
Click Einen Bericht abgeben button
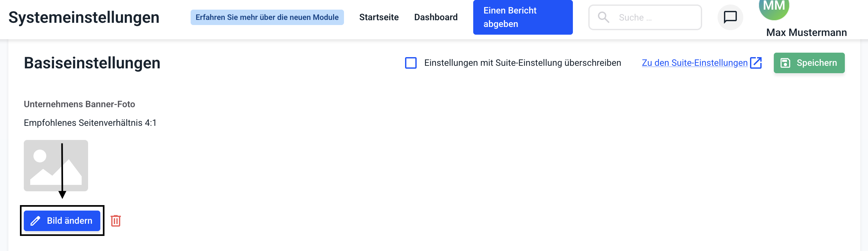pos(523,17)
